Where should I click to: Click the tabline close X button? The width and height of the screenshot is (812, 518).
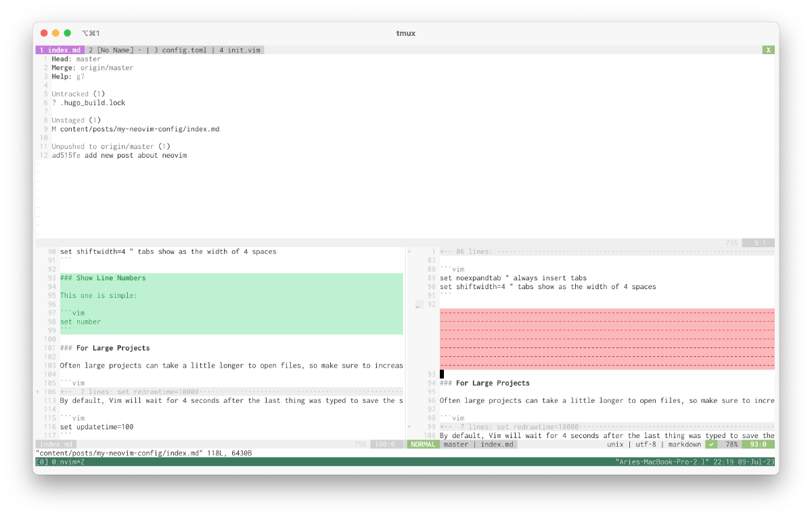768,50
